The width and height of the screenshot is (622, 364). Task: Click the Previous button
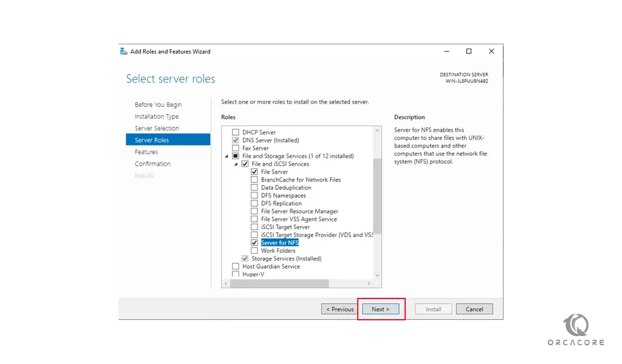point(340,309)
